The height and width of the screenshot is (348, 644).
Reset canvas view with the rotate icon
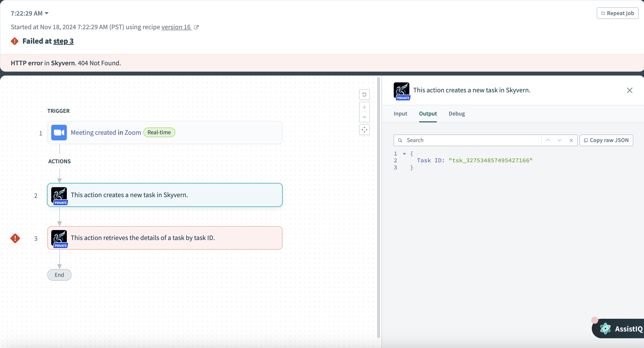click(x=364, y=94)
